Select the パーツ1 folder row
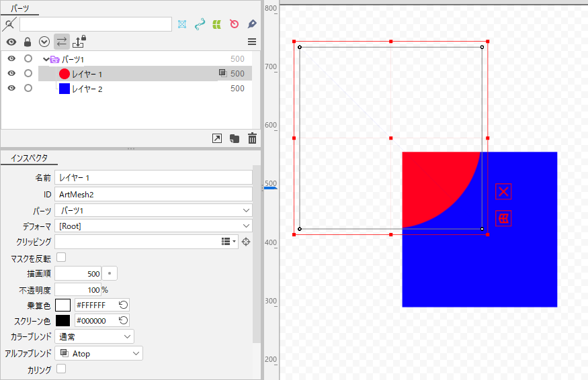The height and width of the screenshot is (380, 588). [145, 59]
